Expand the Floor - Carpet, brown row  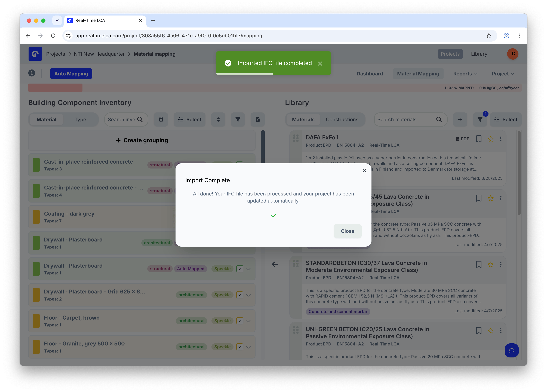click(248, 321)
